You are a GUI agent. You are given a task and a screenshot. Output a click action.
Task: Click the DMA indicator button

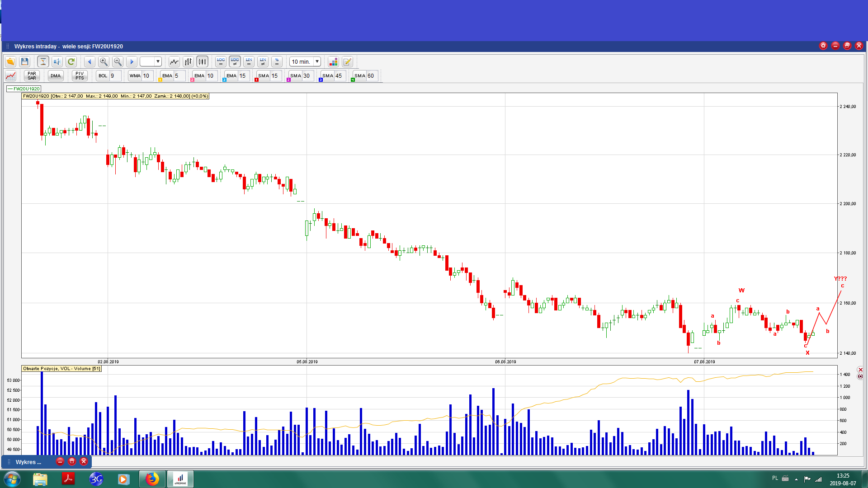point(56,75)
